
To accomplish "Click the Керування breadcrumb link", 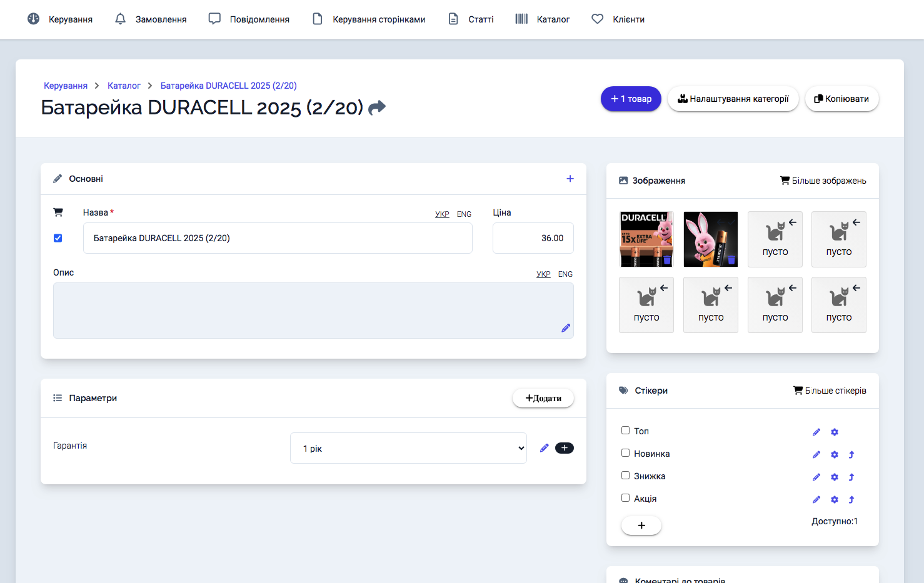I will point(66,86).
